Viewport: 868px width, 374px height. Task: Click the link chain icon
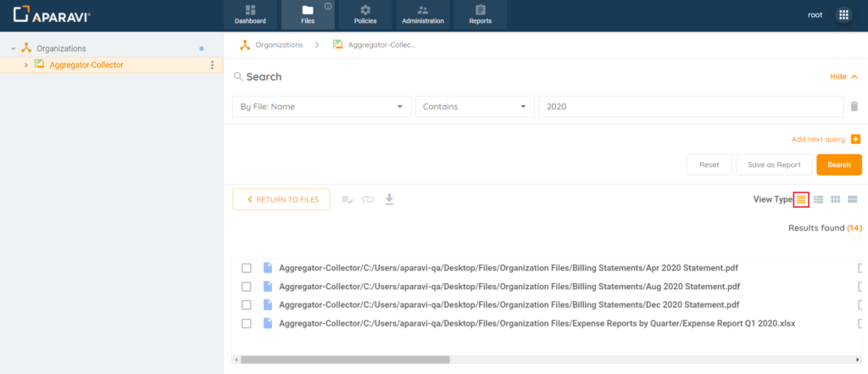click(368, 199)
